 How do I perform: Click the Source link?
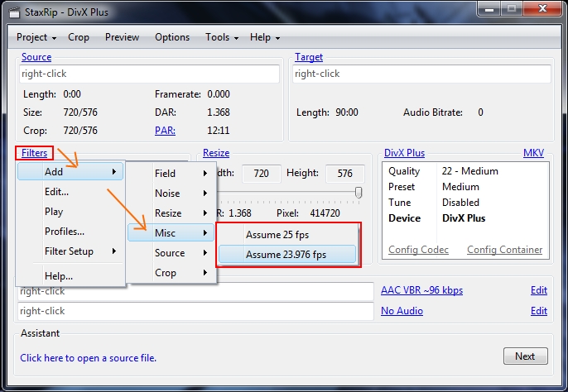(x=36, y=57)
